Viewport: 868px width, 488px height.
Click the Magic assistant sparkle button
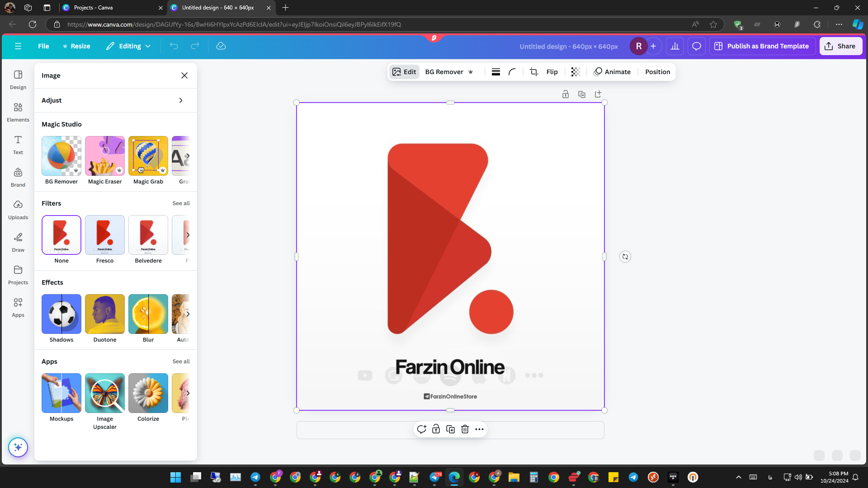[18, 447]
